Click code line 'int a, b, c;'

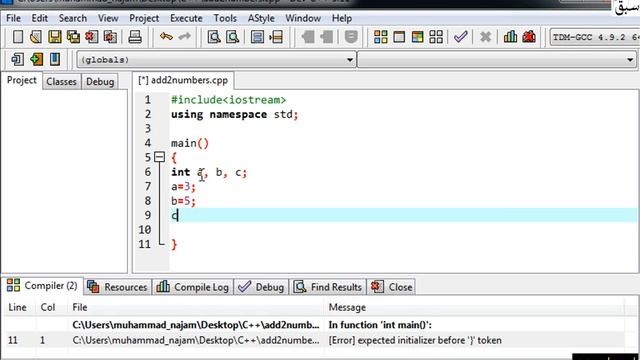click(x=209, y=172)
